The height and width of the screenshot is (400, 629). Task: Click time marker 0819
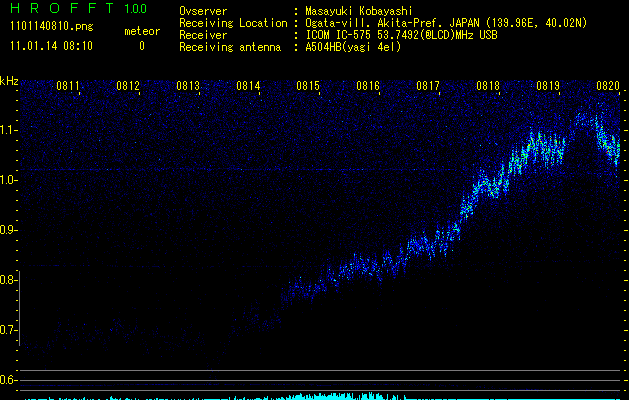tap(548, 86)
